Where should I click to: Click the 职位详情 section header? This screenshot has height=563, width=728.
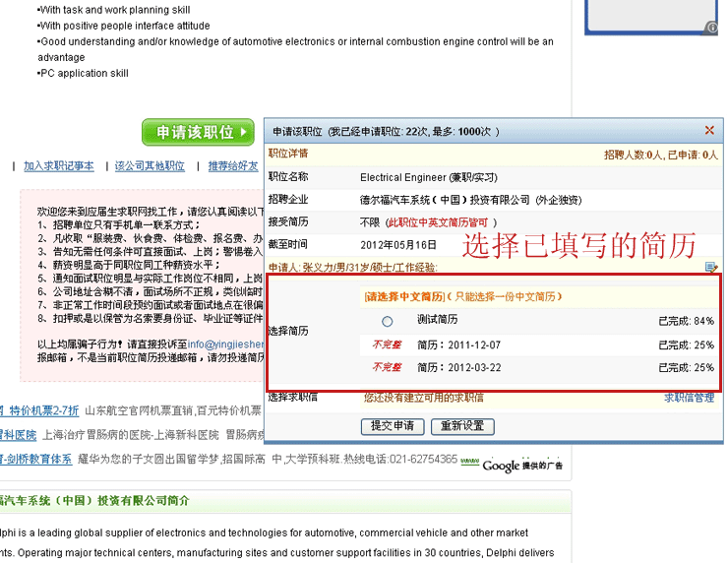coord(288,154)
